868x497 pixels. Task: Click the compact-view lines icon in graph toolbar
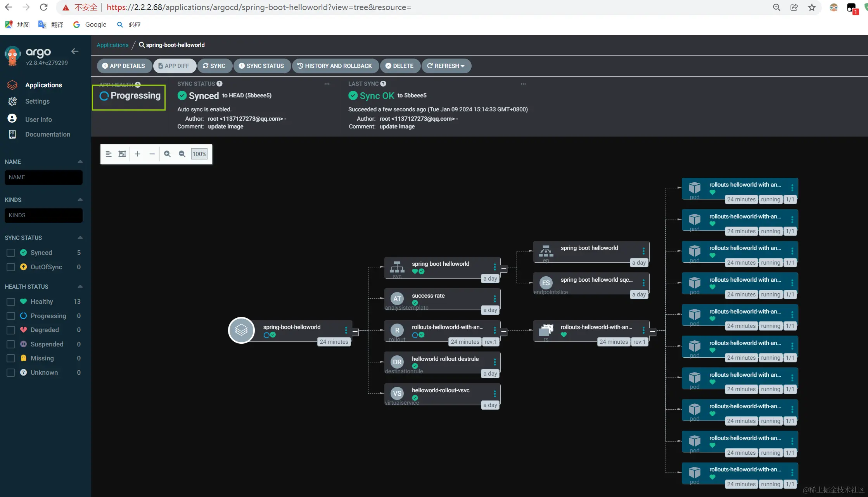[x=109, y=154]
